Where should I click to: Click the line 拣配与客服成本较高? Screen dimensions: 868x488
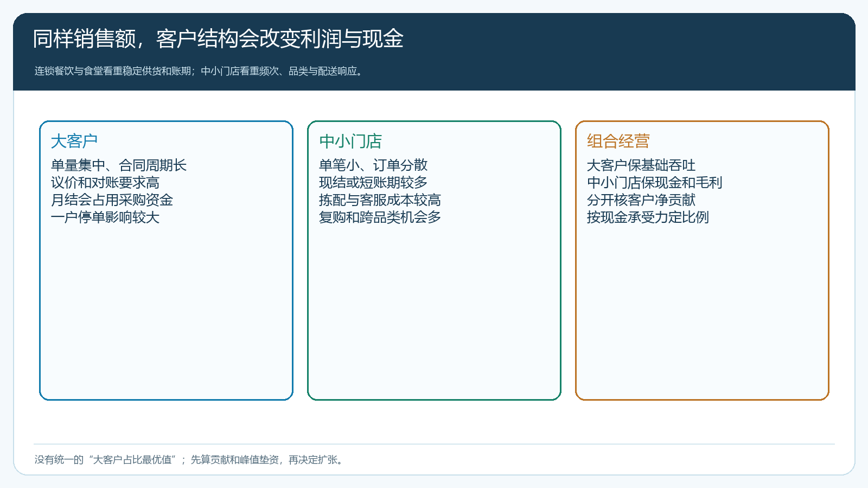click(x=380, y=200)
